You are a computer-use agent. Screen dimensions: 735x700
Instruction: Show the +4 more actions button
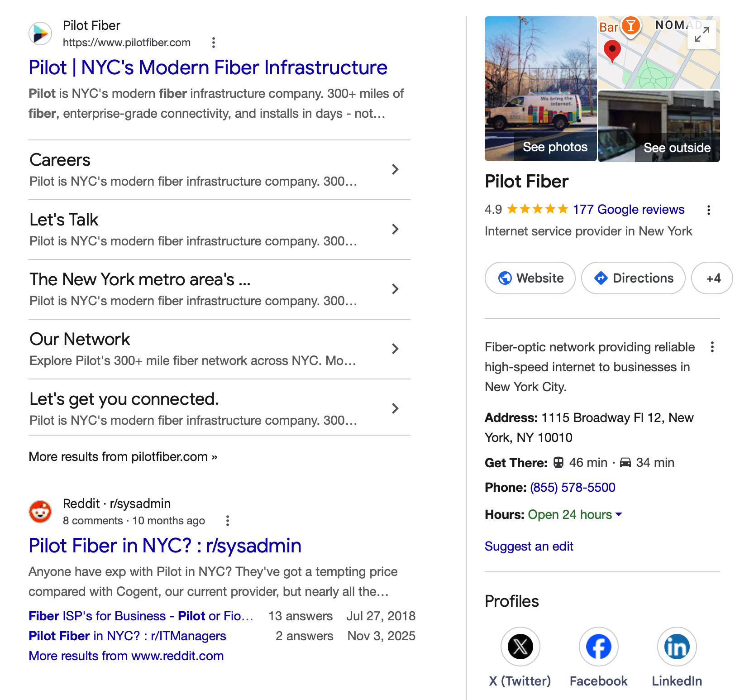click(x=713, y=278)
